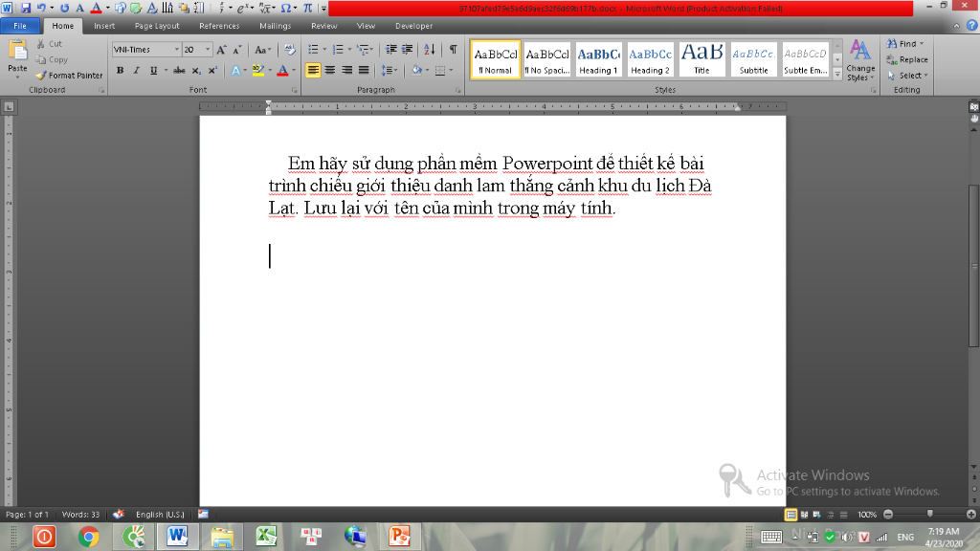
Task: Click the English (U.S.) language indicator
Action: [160, 514]
